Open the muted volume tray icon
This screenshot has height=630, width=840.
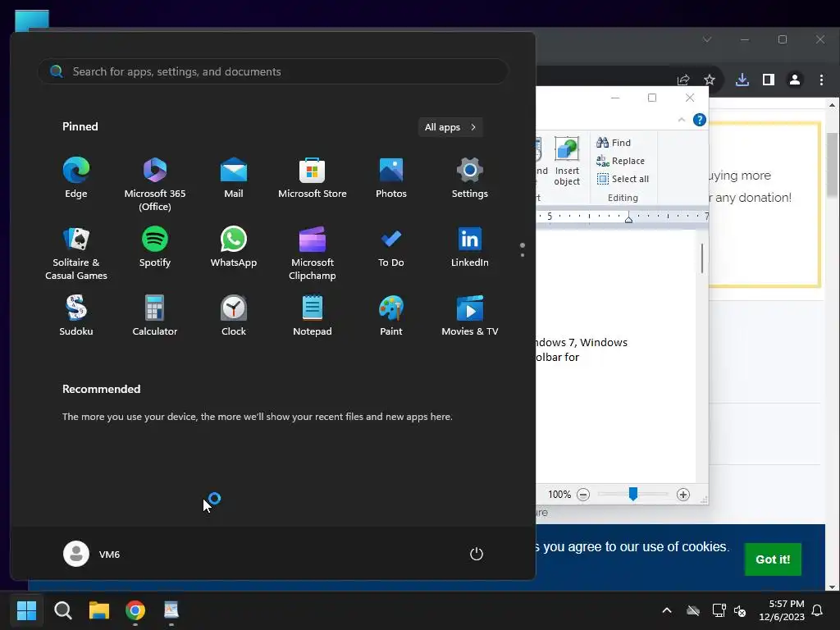pos(741,610)
